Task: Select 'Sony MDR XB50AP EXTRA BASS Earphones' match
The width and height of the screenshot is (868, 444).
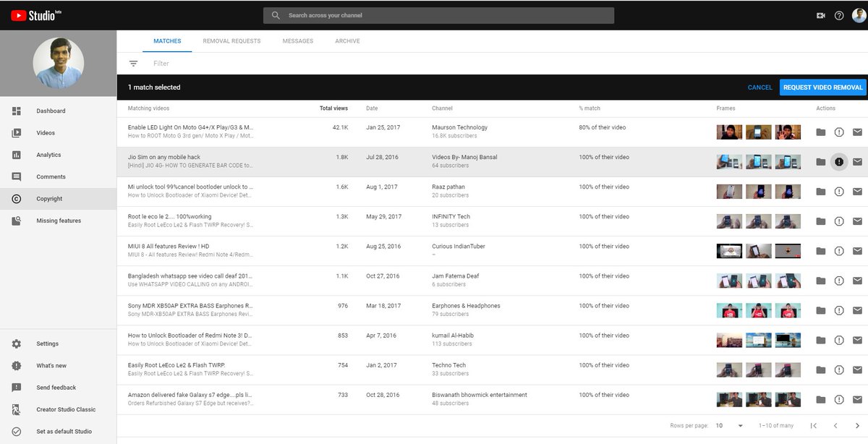Action: (x=492, y=310)
